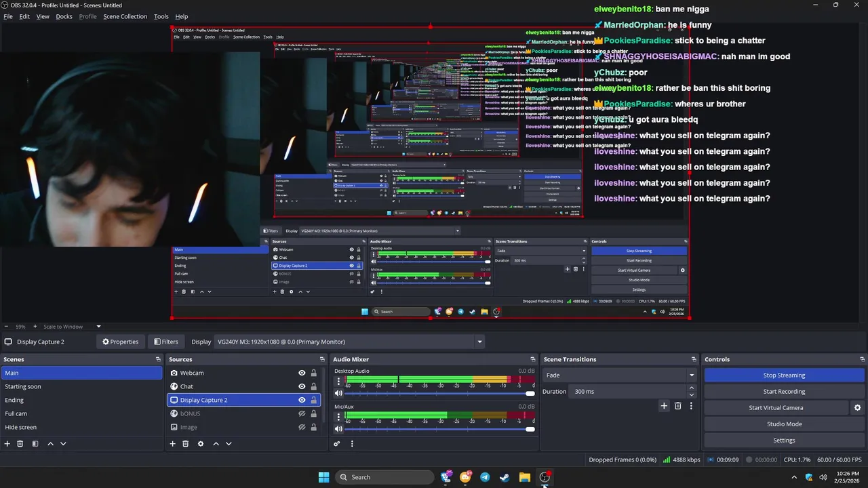Open the Mic/Aux options three-dot menu
868x488 pixels.
[338, 416]
